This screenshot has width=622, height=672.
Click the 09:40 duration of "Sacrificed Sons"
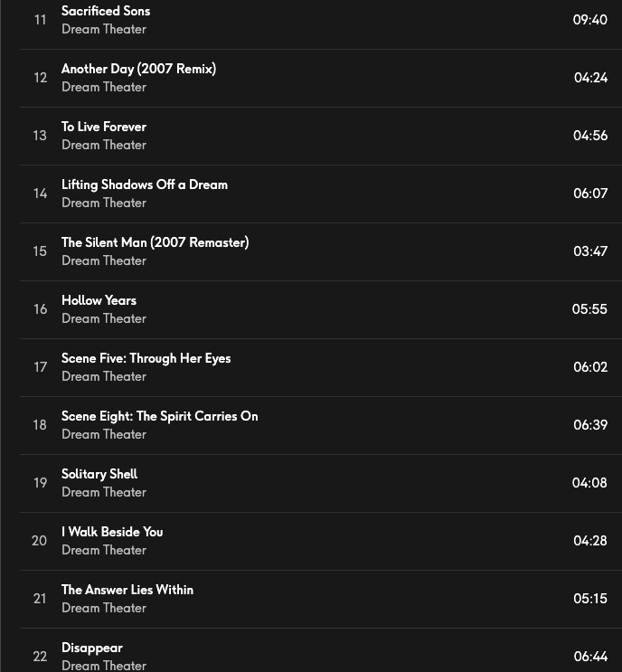coord(590,20)
